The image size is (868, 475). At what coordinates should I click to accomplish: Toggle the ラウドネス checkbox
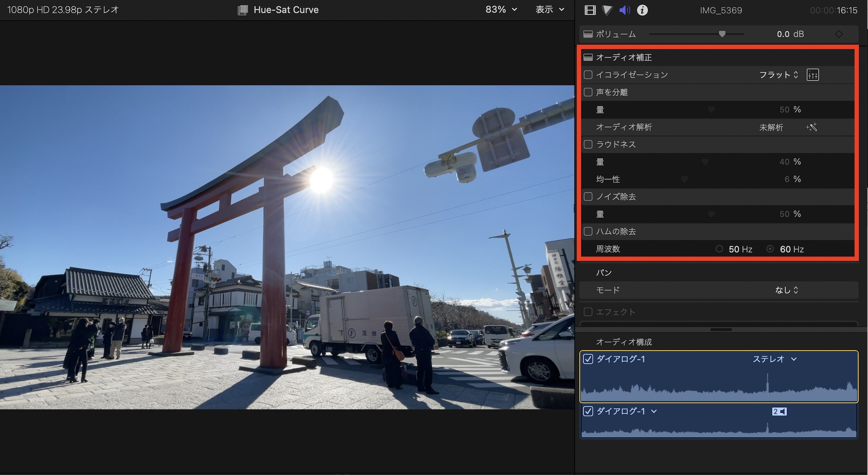point(588,144)
